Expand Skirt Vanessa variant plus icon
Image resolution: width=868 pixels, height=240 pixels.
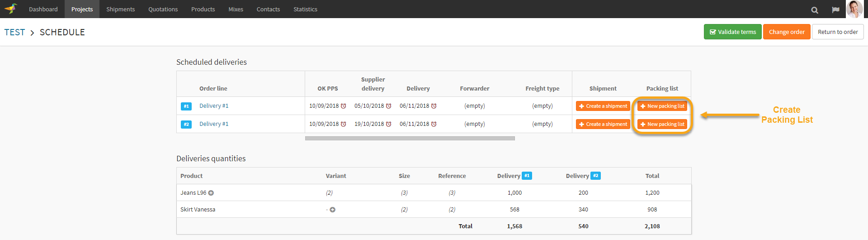333,210
